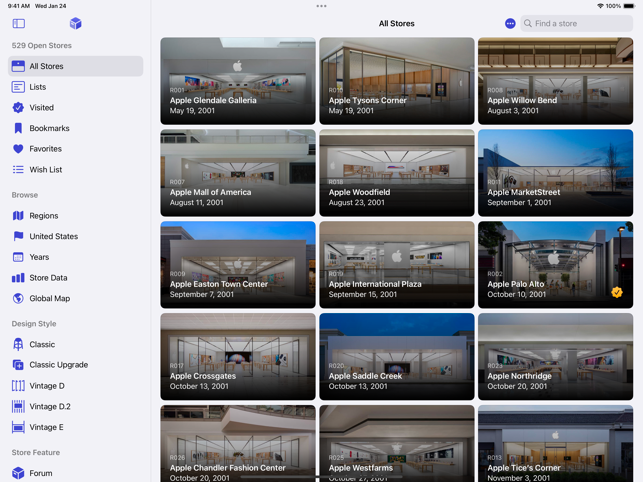Open the Wish List bullet icon
Image resolution: width=643 pixels, height=482 pixels.
coord(18,169)
